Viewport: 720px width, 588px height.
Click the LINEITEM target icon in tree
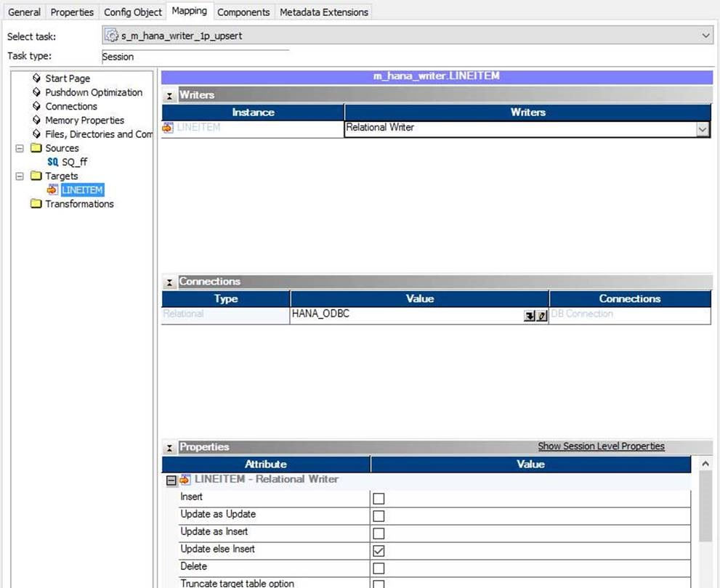pos(52,189)
